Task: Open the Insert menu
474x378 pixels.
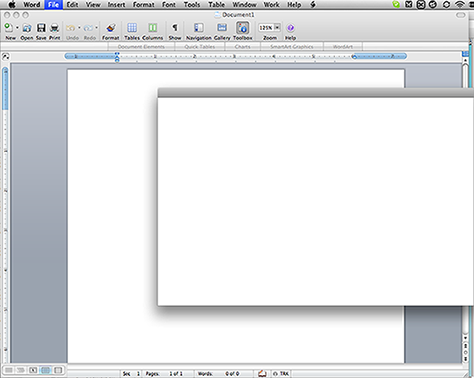Action: (116, 5)
